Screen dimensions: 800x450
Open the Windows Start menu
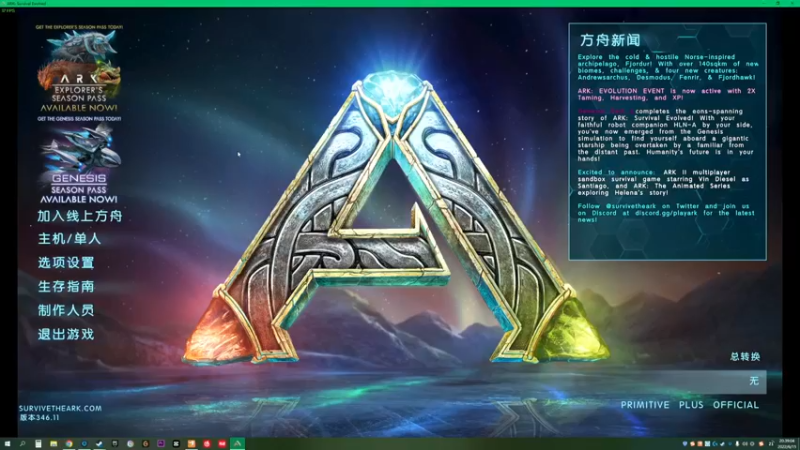[x=7, y=444]
